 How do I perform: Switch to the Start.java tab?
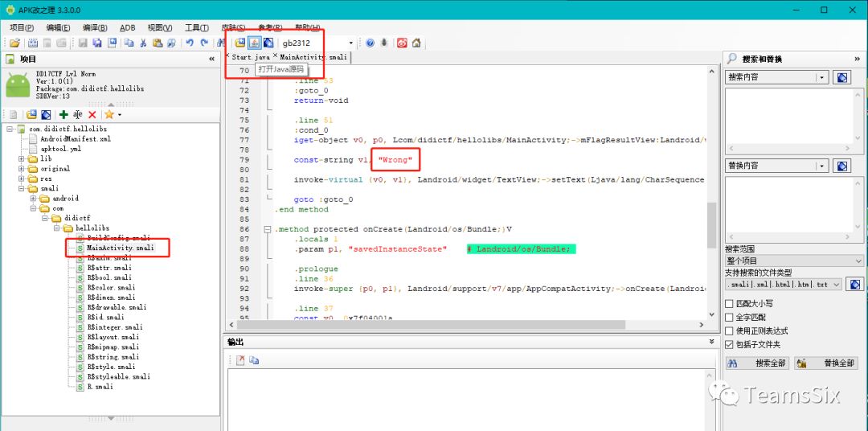coord(251,57)
